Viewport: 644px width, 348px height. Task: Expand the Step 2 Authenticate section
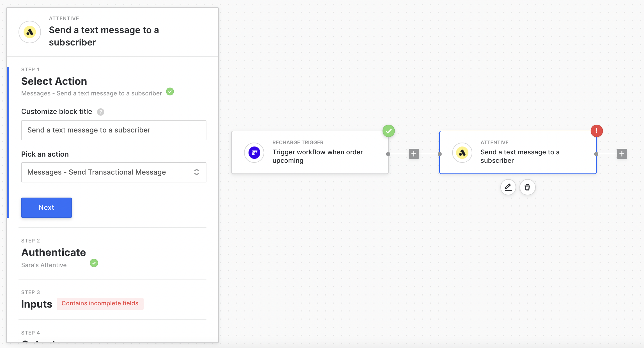click(54, 253)
